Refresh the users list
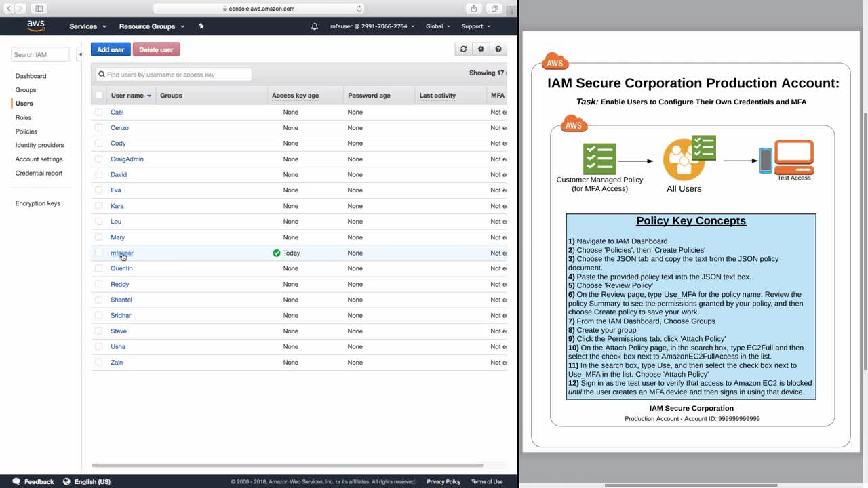The width and height of the screenshot is (868, 488). (x=463, y=49)
